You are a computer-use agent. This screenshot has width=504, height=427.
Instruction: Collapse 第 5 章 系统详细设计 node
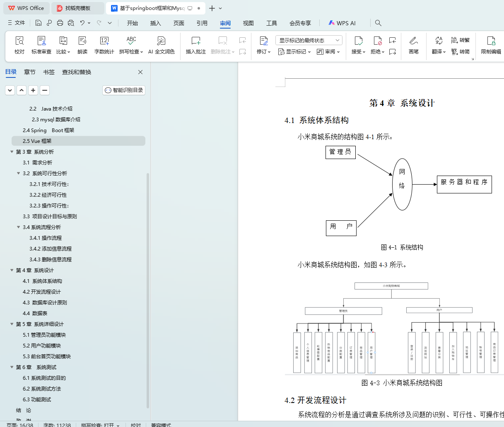click(x=12, y=324)
